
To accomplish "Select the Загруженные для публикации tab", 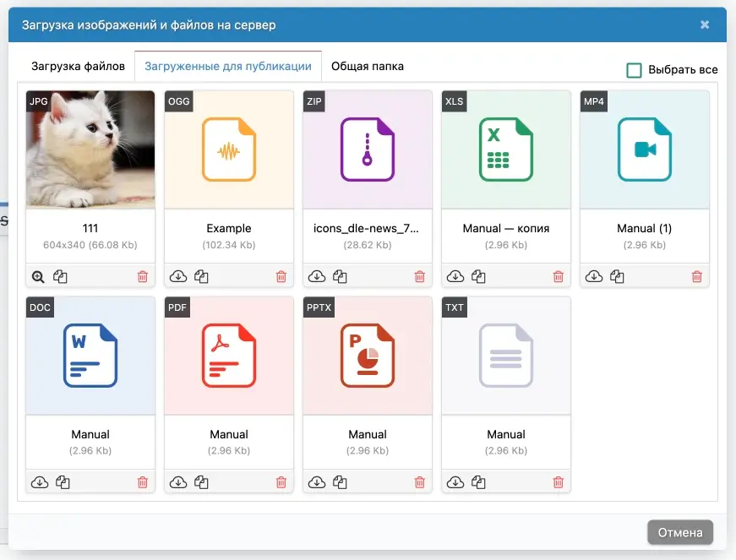I will pos(228,66).
